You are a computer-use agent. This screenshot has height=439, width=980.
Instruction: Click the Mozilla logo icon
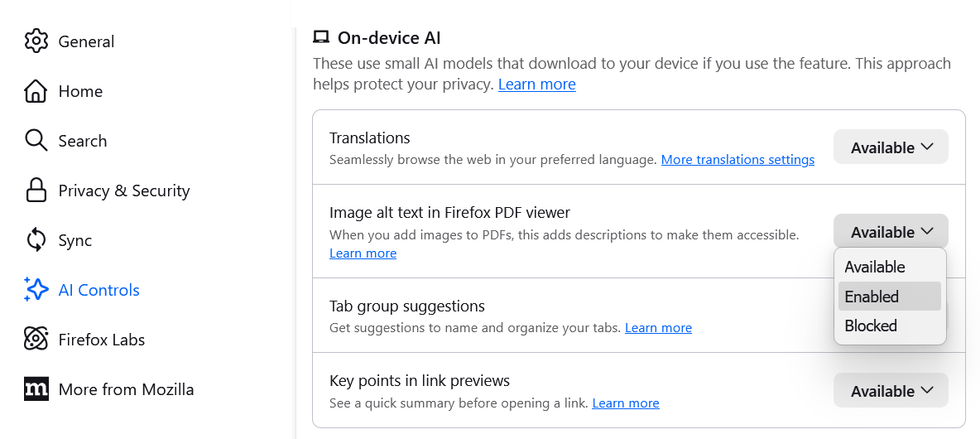coord(36,389)
